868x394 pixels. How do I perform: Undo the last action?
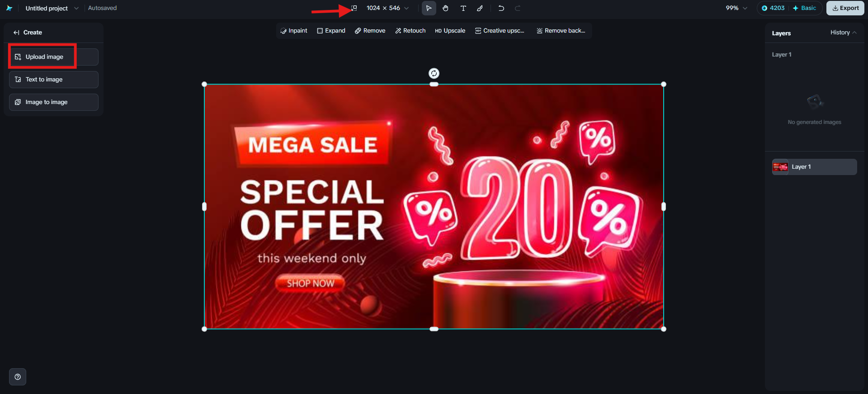pos(501,8)
